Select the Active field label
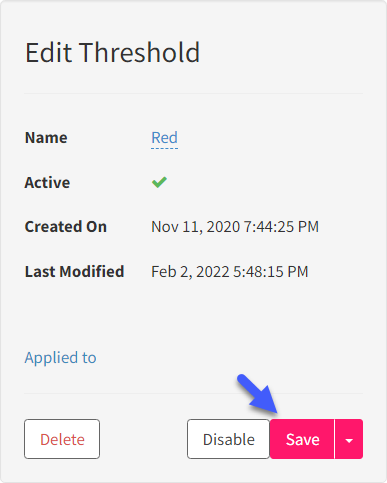The width and height of the screenshot is (387, 483). click(47, 182)
